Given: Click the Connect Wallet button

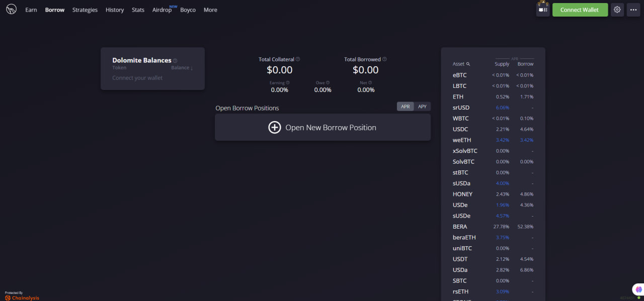Looking at the screenshot, I should (x=580, y=10).
